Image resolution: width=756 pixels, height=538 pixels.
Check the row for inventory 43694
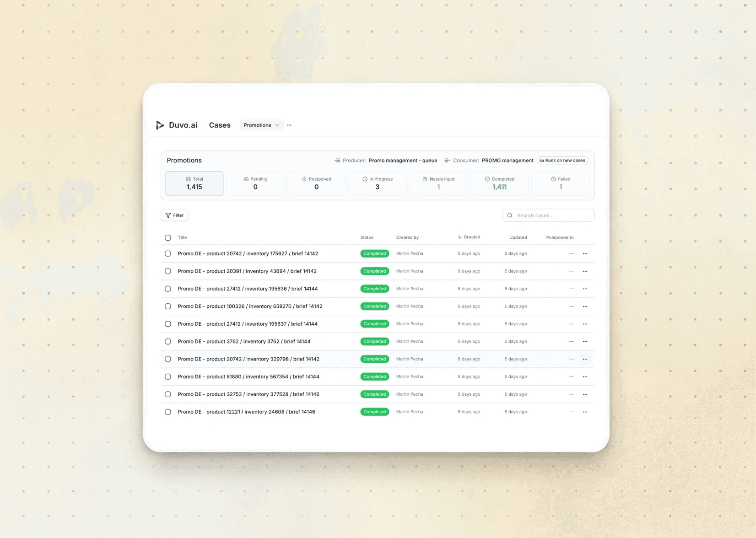click(x=168, y=271)
